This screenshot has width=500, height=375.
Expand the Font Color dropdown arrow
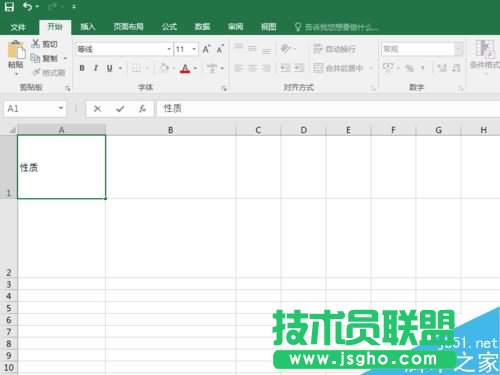(195, 68)
